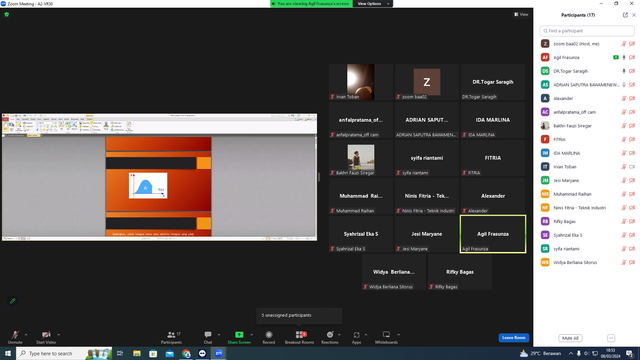Open TeamViewer icon in taskbar
Viewport: 640px width, 360px height.
point(202,353)
